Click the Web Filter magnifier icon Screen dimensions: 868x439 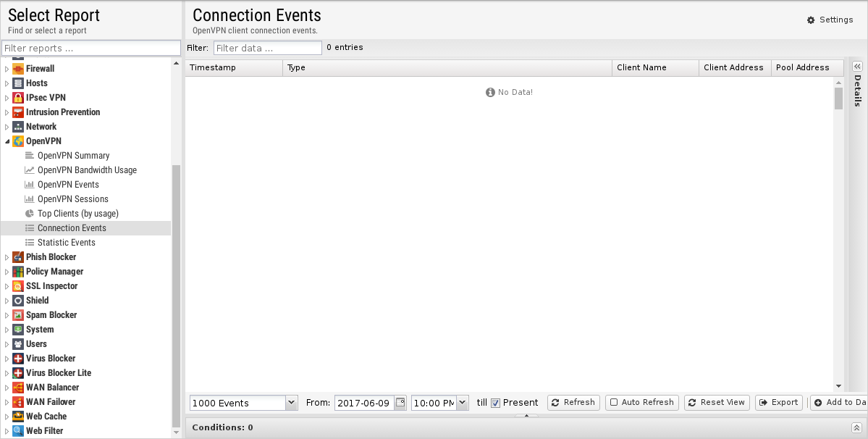coord(17,431)
